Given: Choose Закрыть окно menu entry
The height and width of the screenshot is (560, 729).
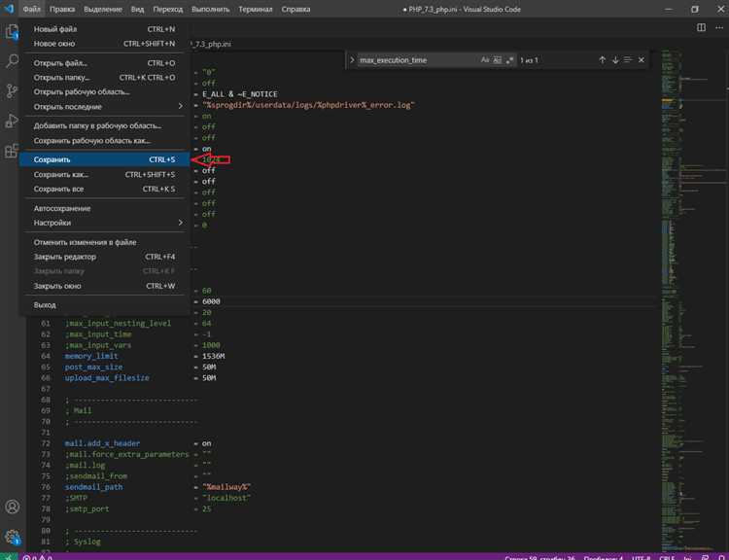Looking at the screenshot, I should 105,286.
